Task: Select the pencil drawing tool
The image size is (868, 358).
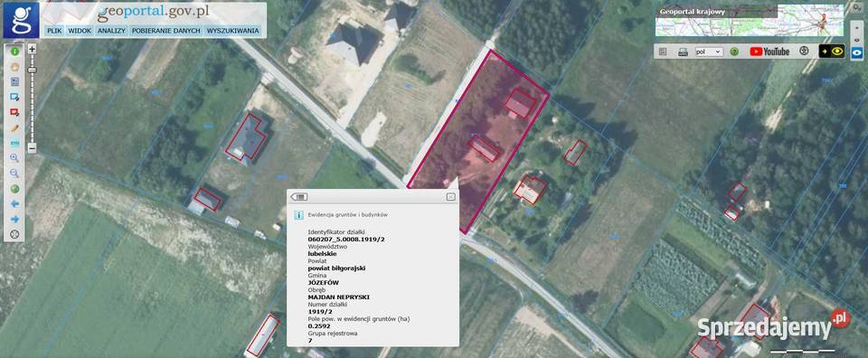Action: pyautogui.click(x=14, y=127)
